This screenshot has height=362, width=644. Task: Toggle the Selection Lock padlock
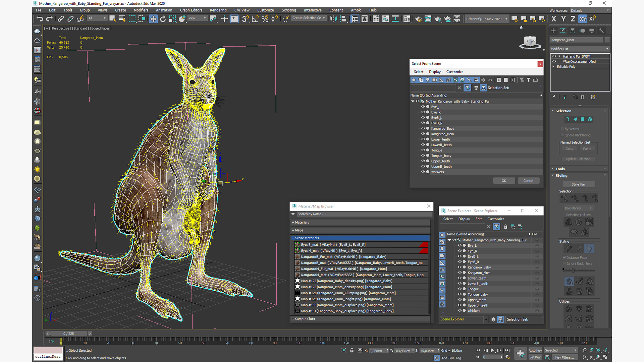coord(352,350)
